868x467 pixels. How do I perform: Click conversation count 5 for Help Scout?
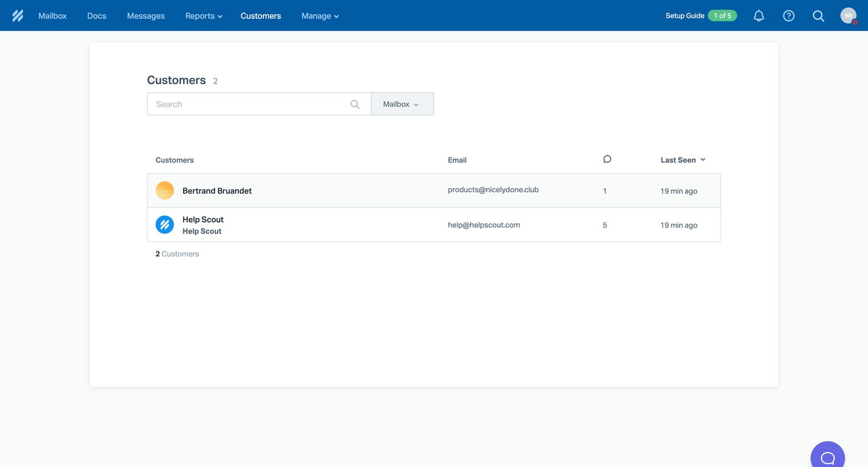605,225
